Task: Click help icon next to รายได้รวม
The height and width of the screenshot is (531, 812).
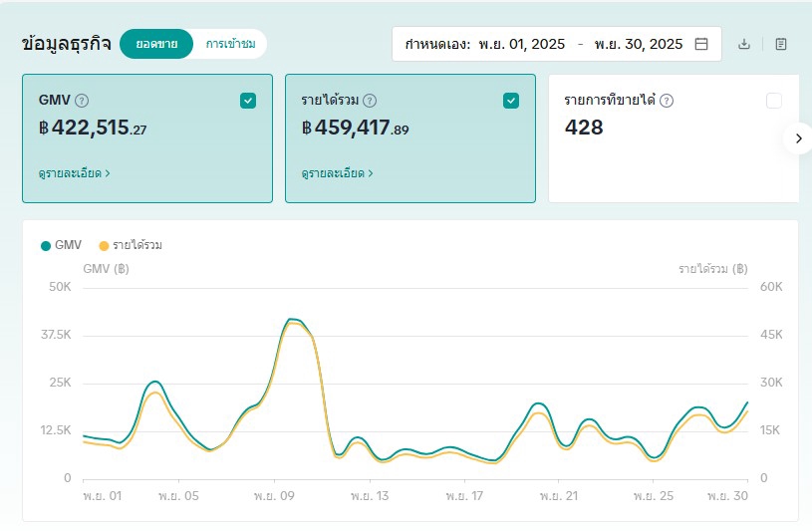Action: (x=370, y=101)
